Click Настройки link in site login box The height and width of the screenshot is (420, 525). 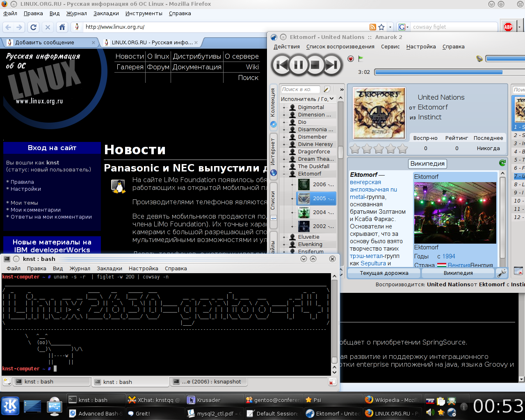(x=26, y=189)
